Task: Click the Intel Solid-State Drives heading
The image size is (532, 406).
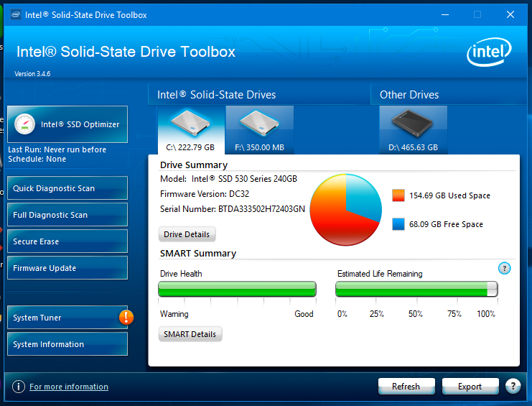Action: [x=217, y=95]
